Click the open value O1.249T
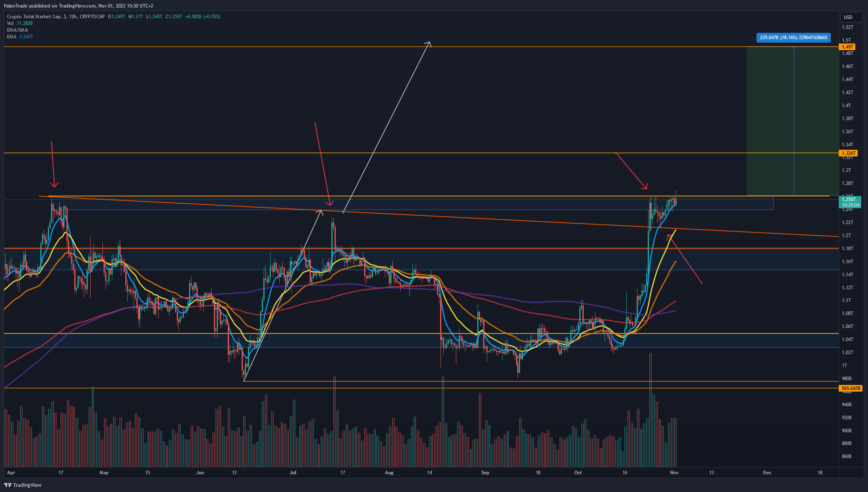Screen dimensions: 868x492 click(x=117, y=17)
